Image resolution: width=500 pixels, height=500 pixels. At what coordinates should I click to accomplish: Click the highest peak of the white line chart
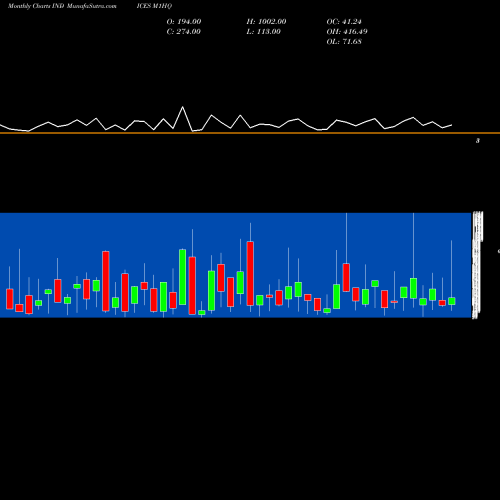click(x=182, y=107)
